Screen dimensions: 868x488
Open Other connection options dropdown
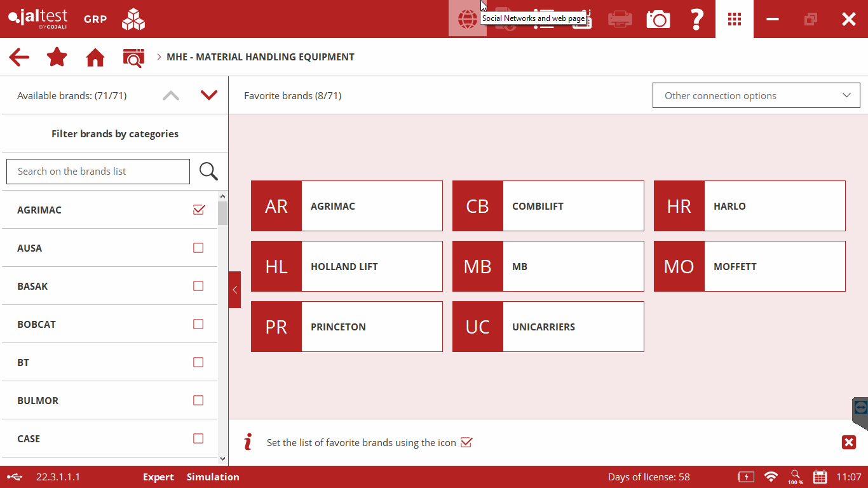coord(756,95)
